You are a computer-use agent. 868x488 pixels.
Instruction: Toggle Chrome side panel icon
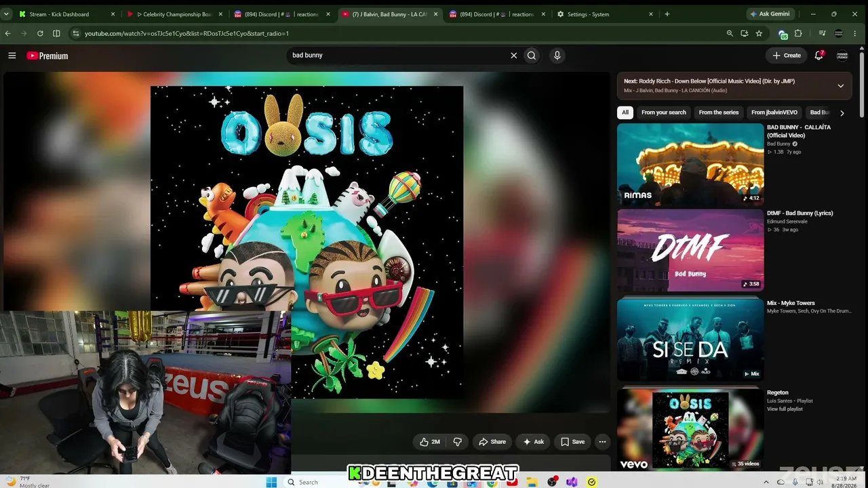56,33
